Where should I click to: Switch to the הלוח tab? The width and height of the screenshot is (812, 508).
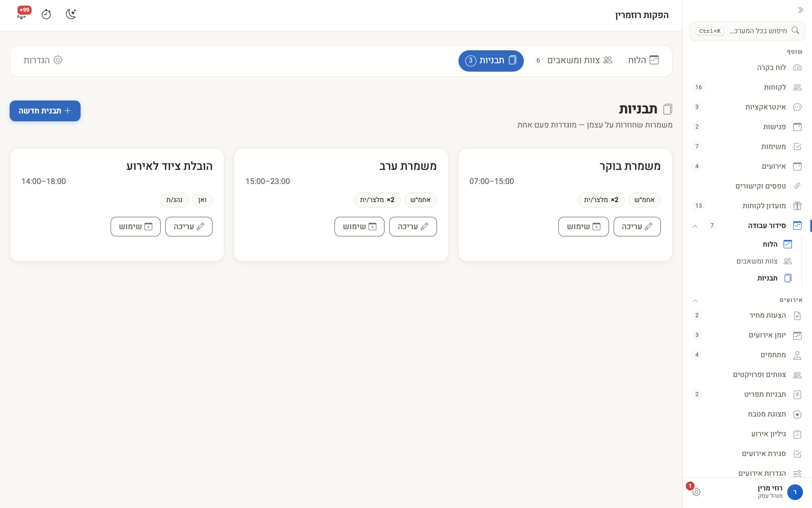click(x=643, y=60)
